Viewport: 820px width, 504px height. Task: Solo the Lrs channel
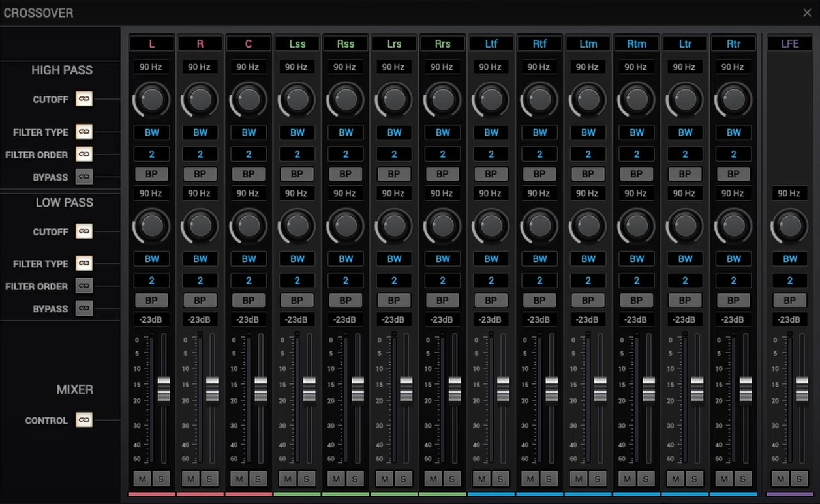[403, 479]
